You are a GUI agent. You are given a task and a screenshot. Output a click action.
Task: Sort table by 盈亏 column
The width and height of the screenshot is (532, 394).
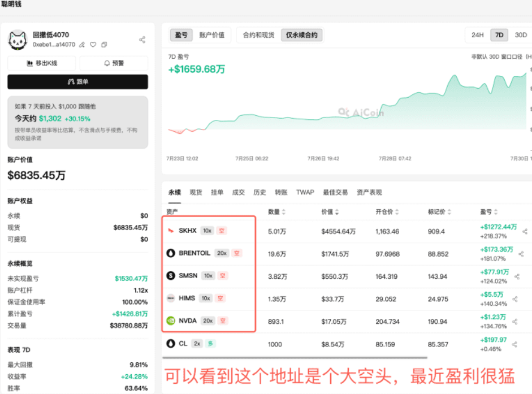tap(489, 212)
